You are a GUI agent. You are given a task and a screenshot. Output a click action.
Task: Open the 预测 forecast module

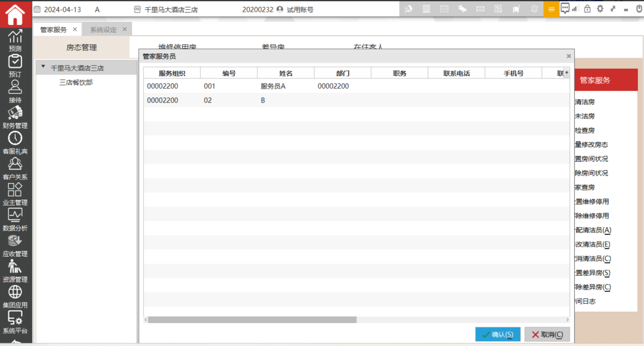pos(15,40)
